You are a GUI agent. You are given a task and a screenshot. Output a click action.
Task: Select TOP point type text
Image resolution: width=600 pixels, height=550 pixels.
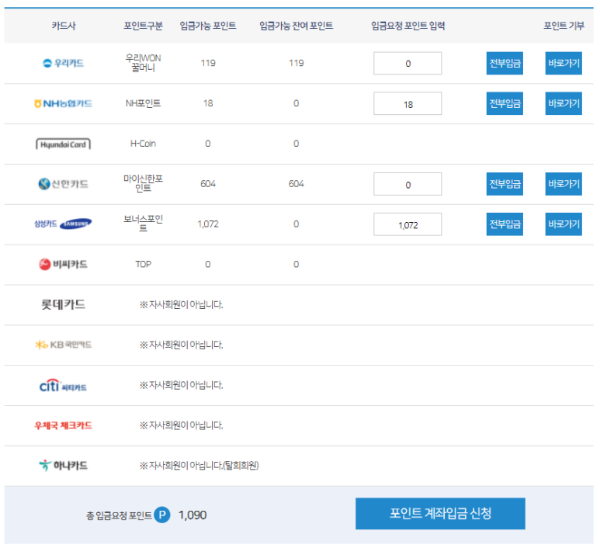coord(143,264)
